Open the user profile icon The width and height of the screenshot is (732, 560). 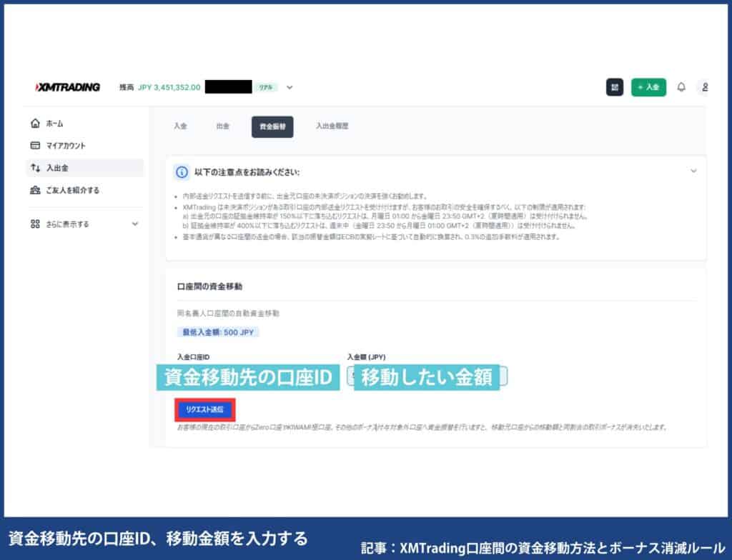(x=704, y=87)
